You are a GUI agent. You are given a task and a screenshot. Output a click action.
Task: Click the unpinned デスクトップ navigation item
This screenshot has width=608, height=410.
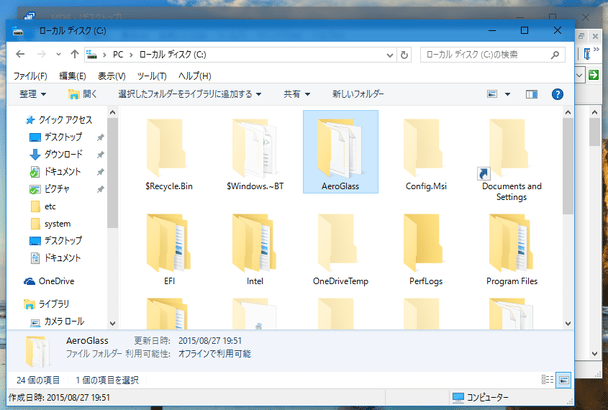[x=56, y=240]
